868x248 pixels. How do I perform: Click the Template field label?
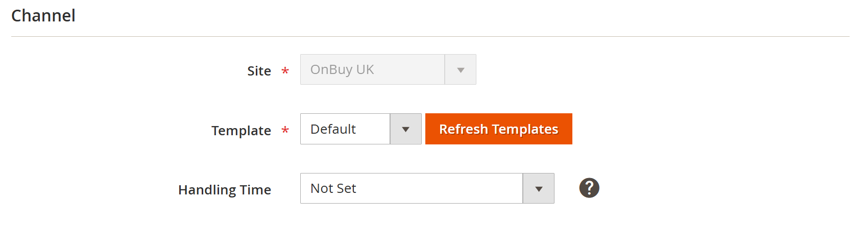(x=241, y=131)
